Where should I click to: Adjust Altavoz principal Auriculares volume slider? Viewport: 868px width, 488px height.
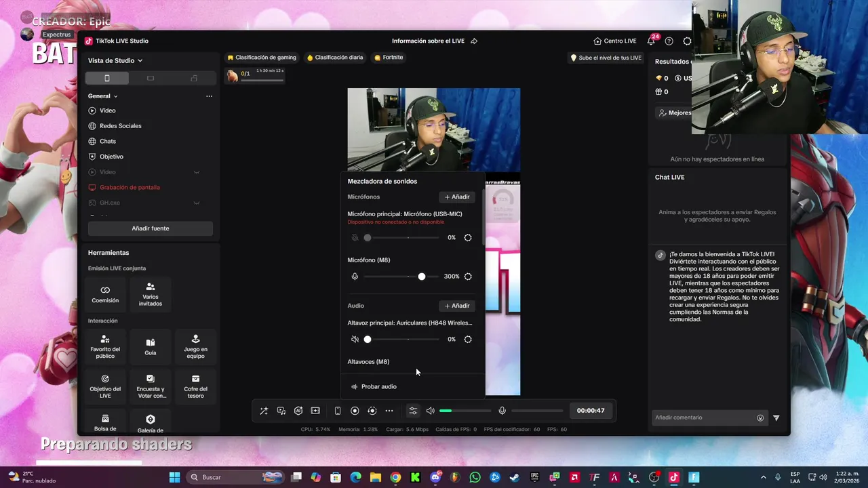[401, 339]
